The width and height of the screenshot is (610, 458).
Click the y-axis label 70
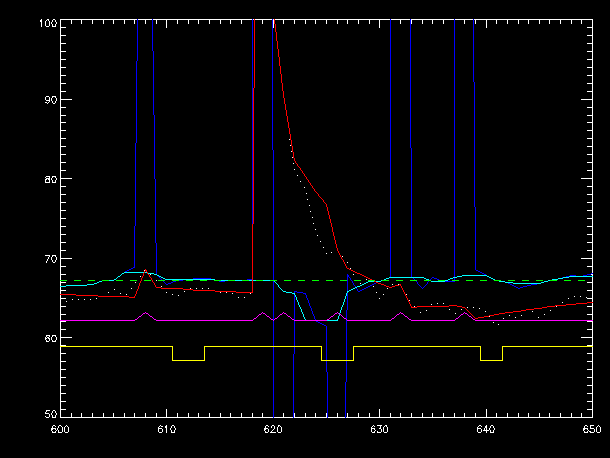[x=51, y=259]
